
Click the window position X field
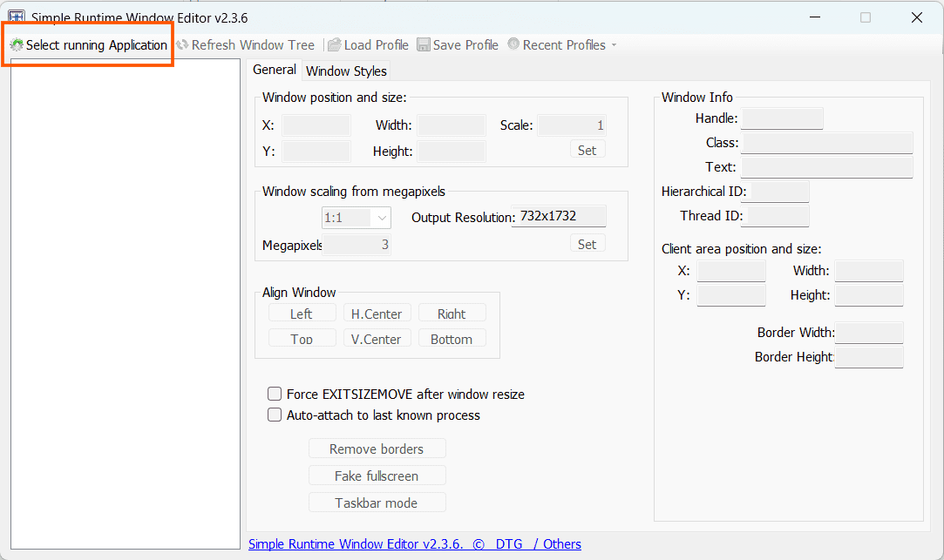tap(316, 125)
